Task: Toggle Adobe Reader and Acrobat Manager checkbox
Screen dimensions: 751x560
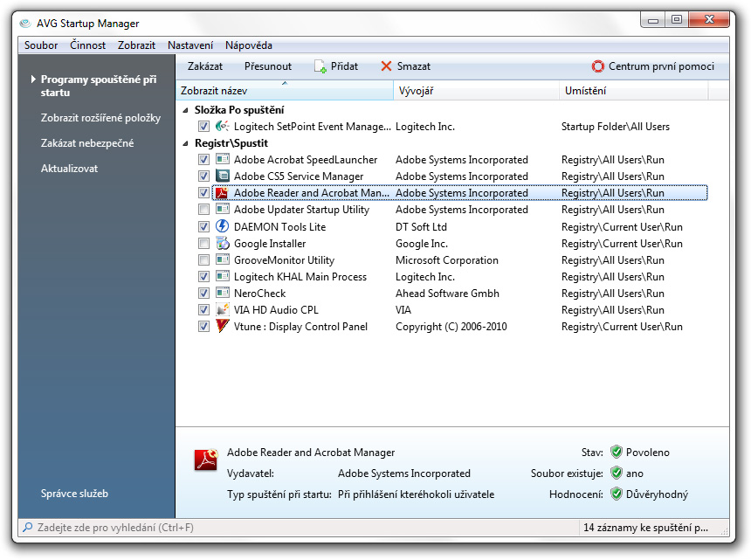Action: (x=203, y=192)
